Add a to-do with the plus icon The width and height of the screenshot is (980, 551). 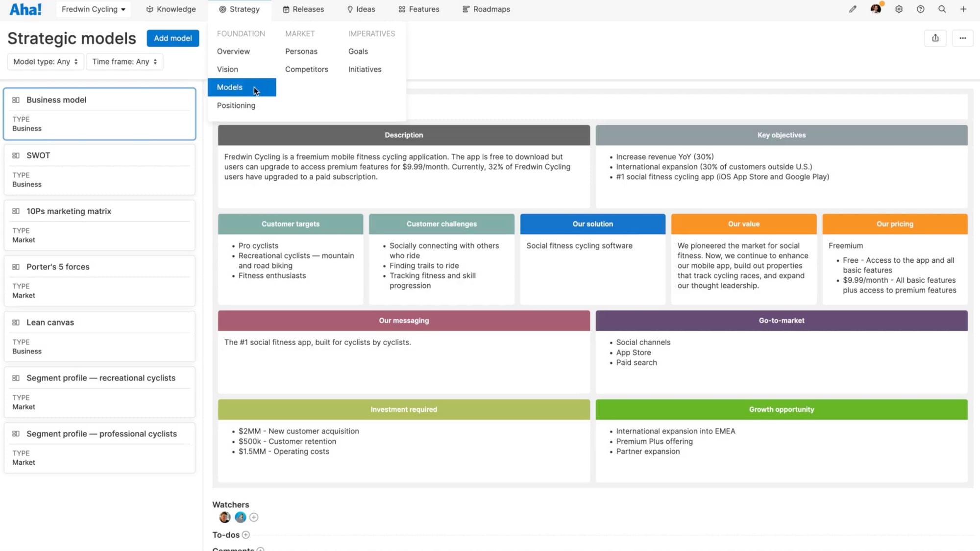(x=246, y=535)
